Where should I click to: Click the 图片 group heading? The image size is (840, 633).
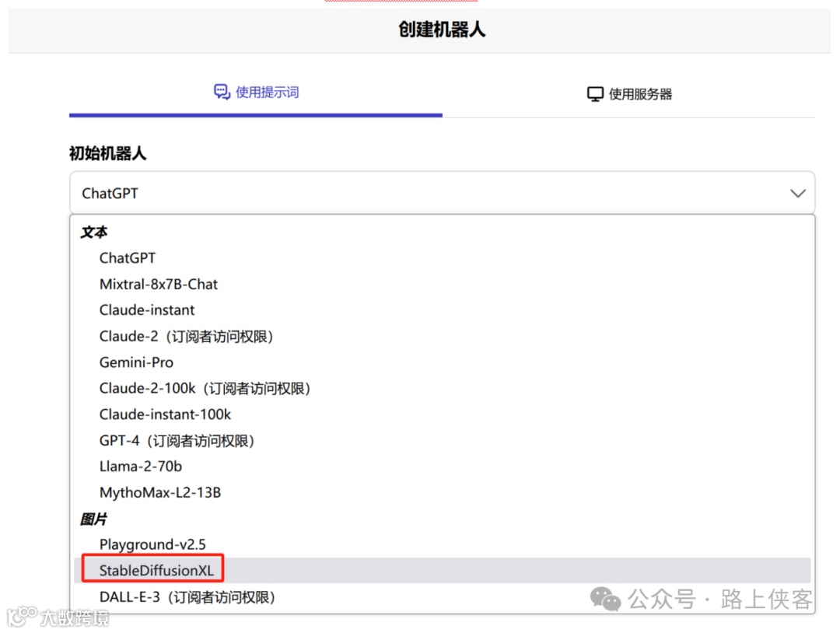point(94,519)
